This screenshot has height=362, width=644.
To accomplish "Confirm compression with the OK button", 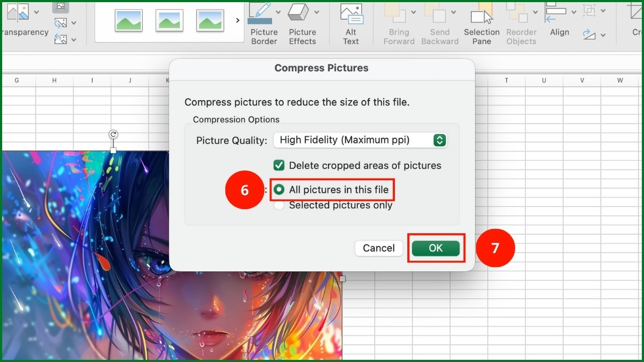I will click(x=436, y=248).
